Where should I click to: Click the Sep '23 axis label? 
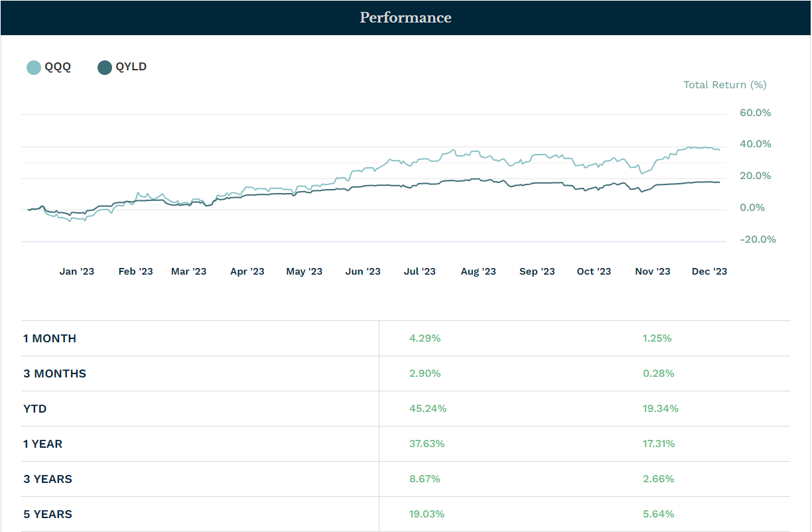537,271
